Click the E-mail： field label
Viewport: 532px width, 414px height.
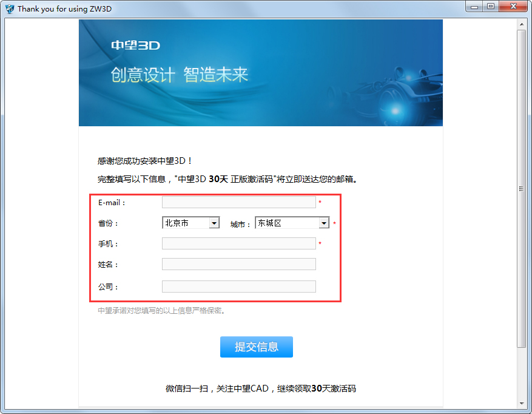112,203
